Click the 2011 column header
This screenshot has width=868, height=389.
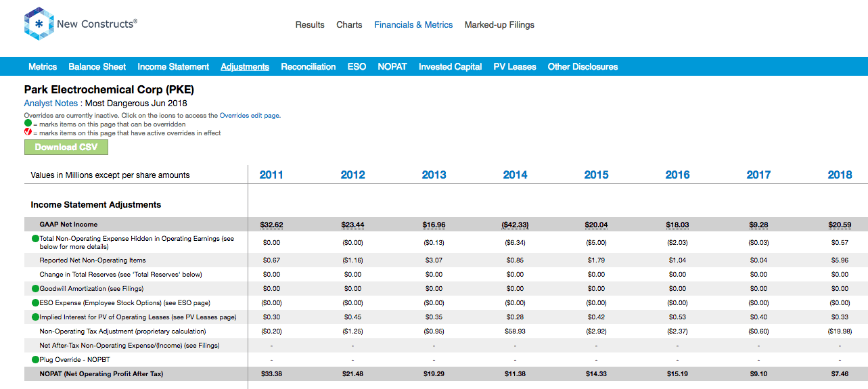click(271, 175)
